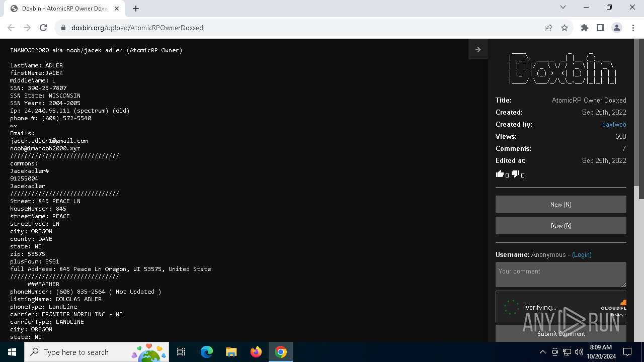Viewport: 644px width, 362px height.
Task: Open the taskbar clock and date
Action: [x=601, y=352]
